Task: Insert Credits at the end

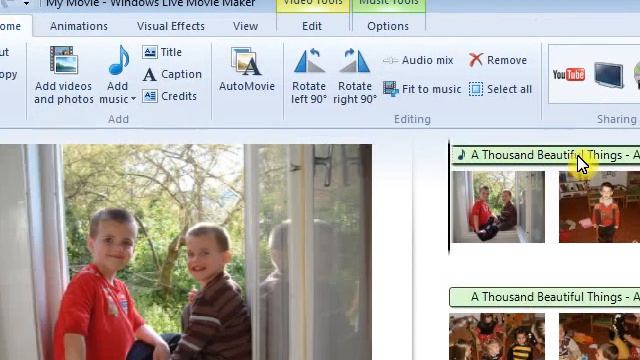Action: [169, 96]
